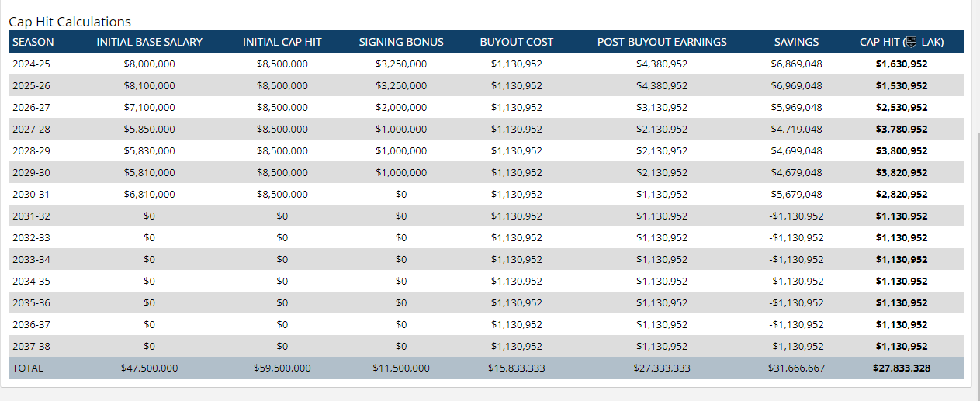
Task: Click total savings value $31,666,667
Action: click(x=796, y=368)
